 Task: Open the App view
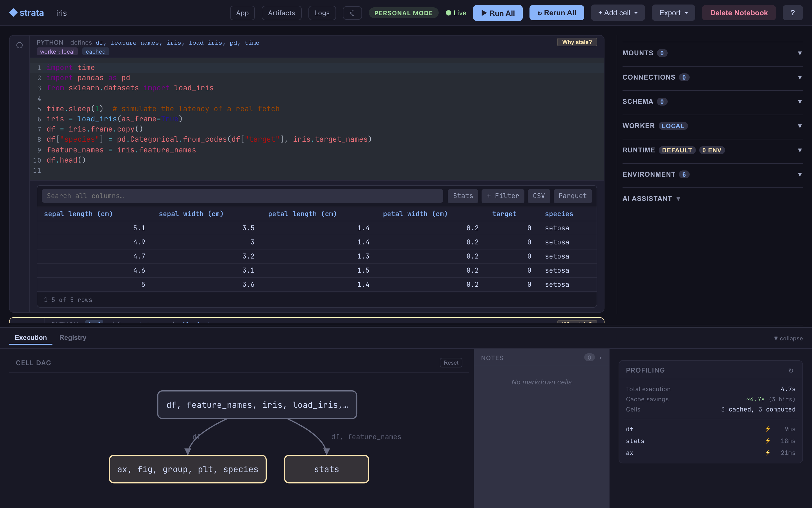click(242, 13)
